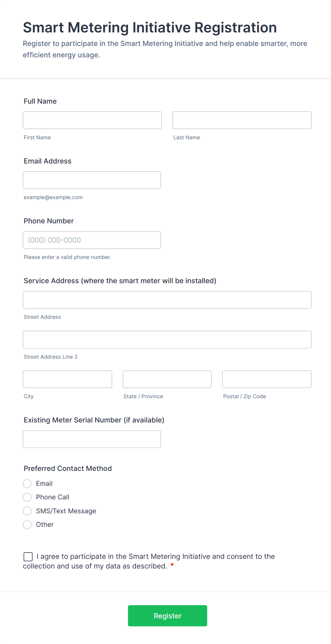Focus the First Name input field
The width and height of the screenshot is (331, 644).
(92, 120)
